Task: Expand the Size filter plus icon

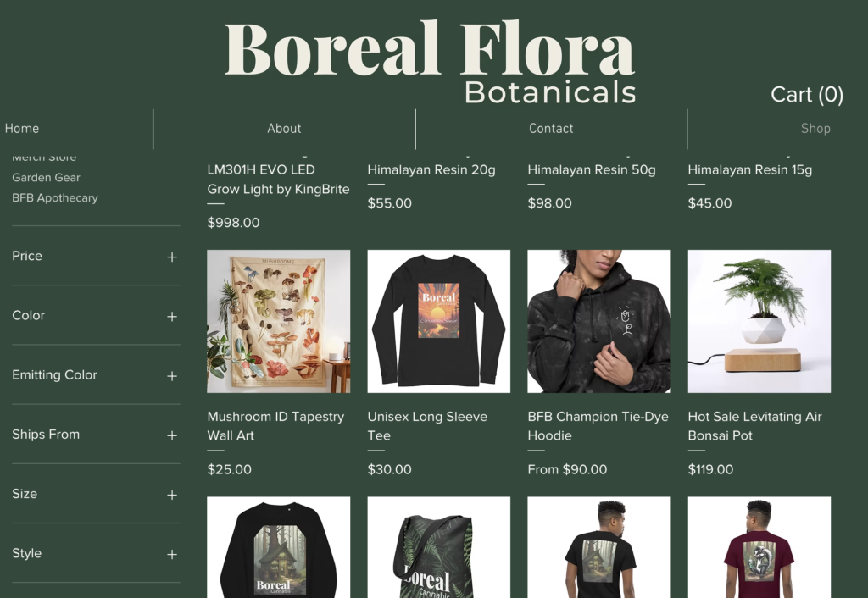Action: pos(172,496)
